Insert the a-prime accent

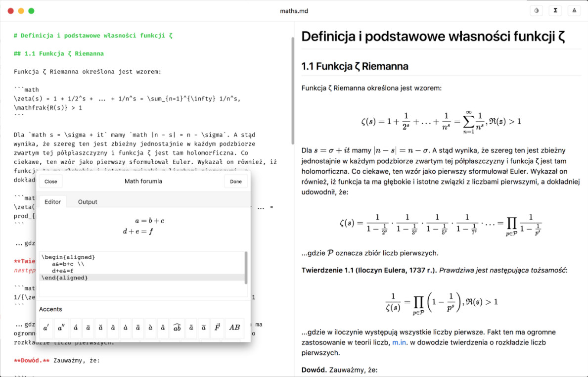46,328
